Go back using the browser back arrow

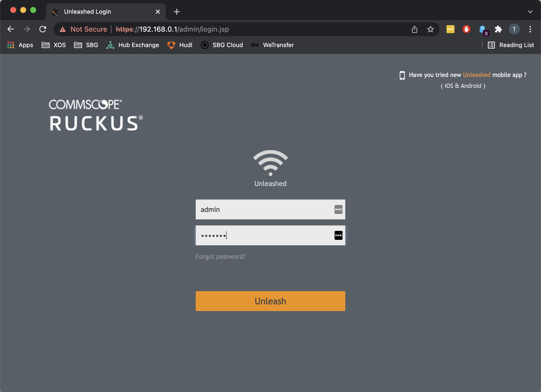click(x=11, y=29)
